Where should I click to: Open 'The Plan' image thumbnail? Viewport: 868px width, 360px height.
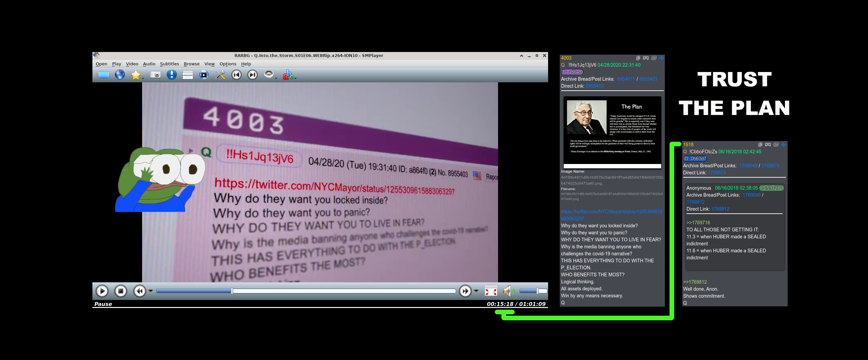click(x=612, y=132)
